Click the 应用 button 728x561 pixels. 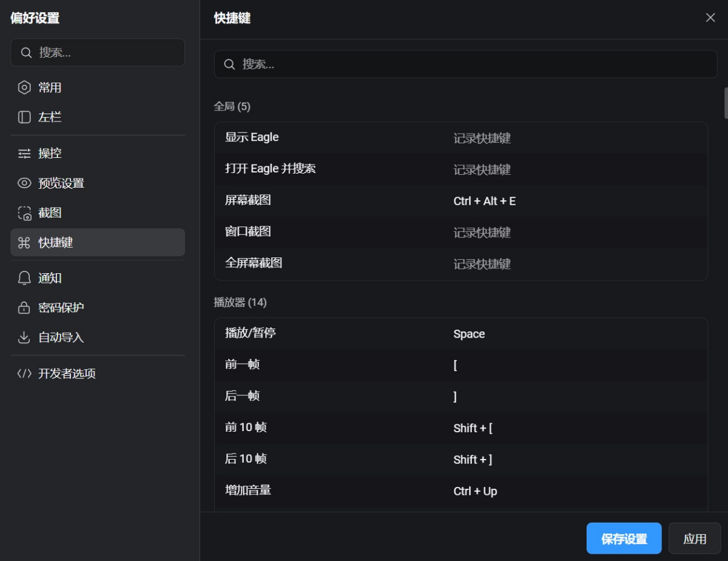click(694, 539)
